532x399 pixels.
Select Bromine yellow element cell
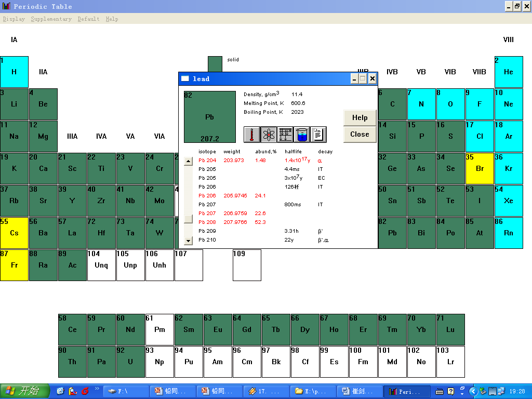(480, 169)
